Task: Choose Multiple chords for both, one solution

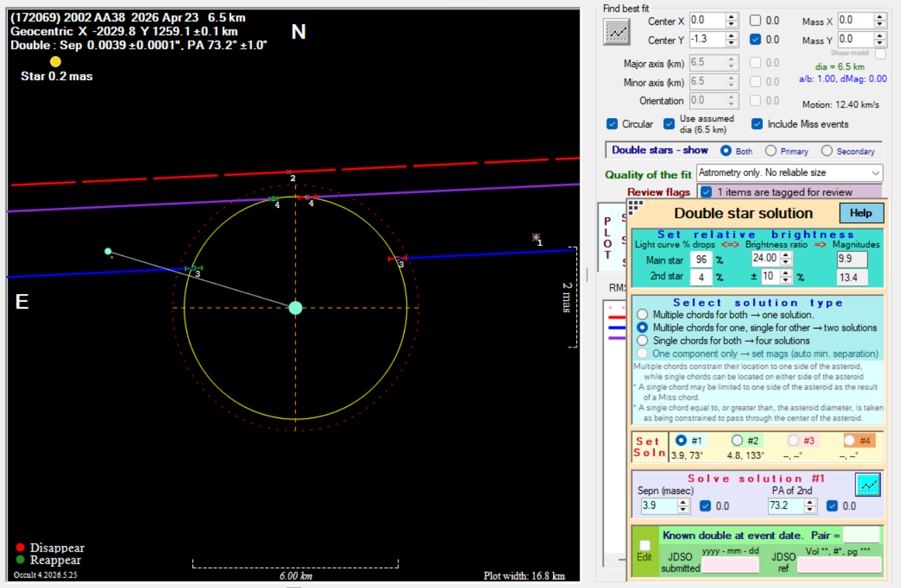Action: pos(643,315)
